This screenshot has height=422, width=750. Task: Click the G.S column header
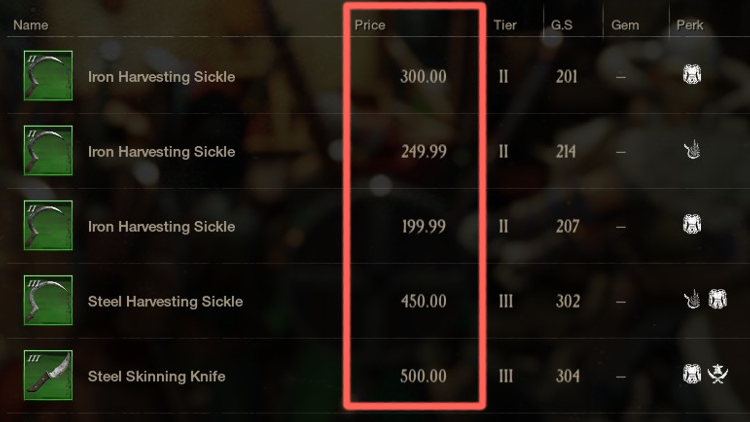[561, 25]
